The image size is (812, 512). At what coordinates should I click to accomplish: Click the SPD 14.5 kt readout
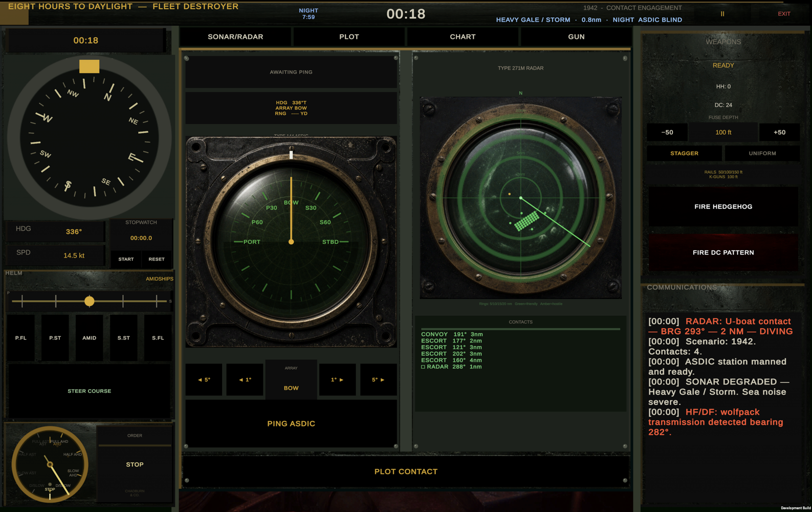[x=54, y=255]
